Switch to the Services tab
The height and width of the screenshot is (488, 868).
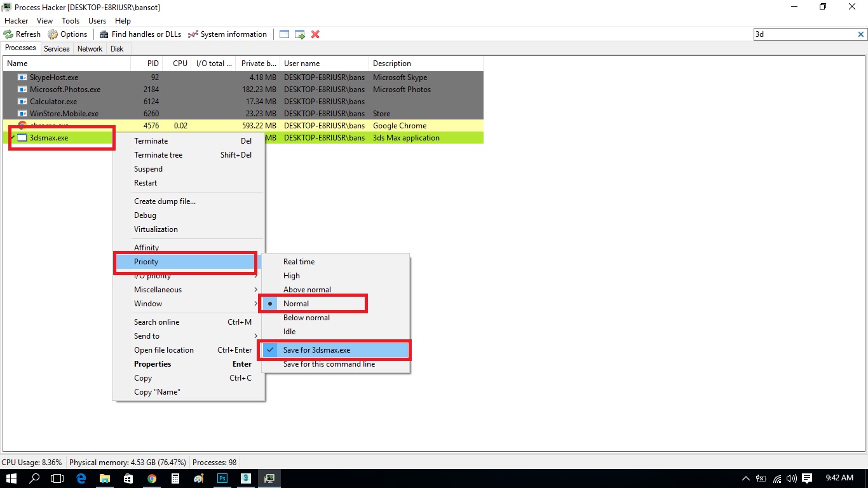[57, 49]
